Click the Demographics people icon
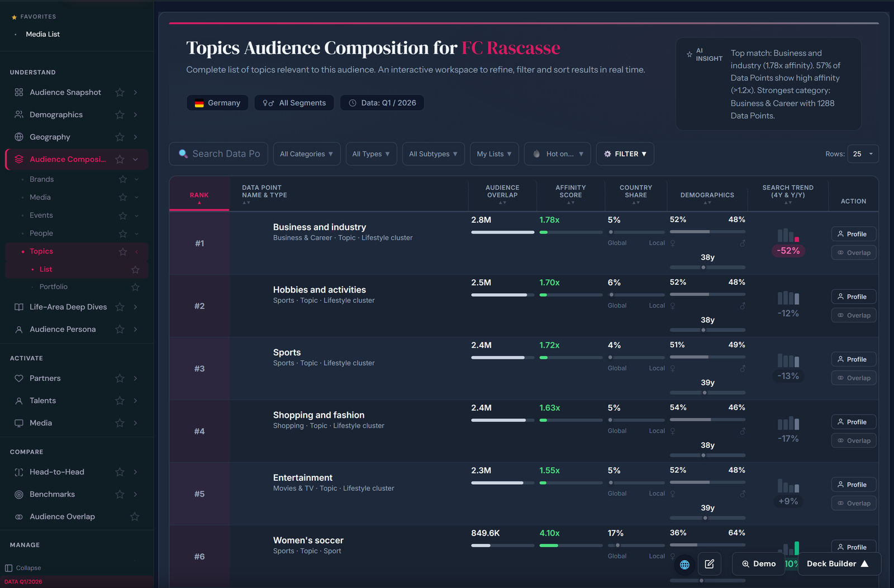Screen dimensions: 894x588 (x=19, y=114)
